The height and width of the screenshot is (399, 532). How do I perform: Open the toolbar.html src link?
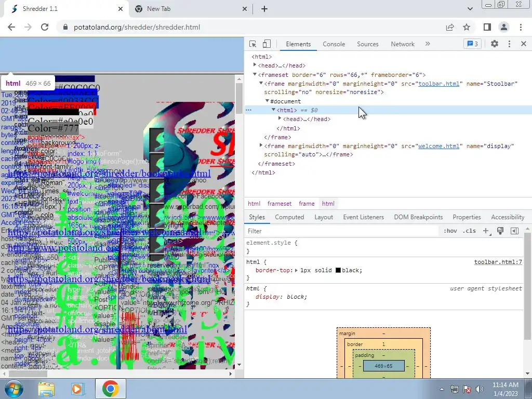coord(438,84)
